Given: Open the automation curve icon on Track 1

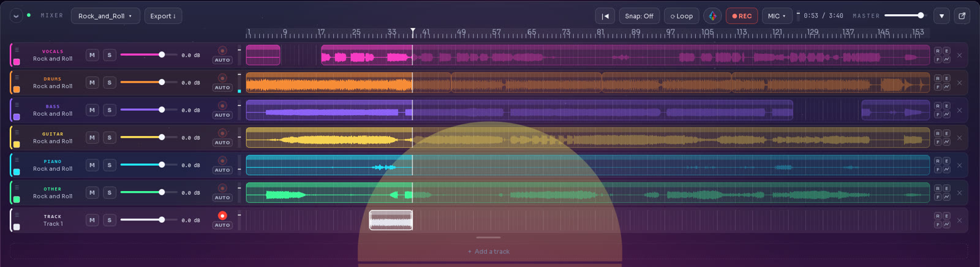Looking at the screenshot, I should click(x=946, y=225).
